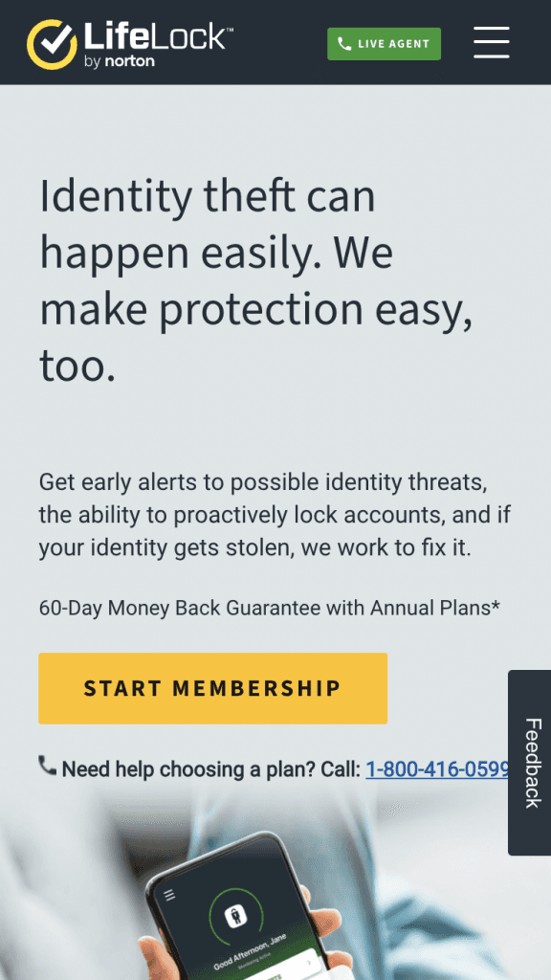Screen dimensions: 551x980
Task: Contact a Live Agent
Action: click(384, 44)
